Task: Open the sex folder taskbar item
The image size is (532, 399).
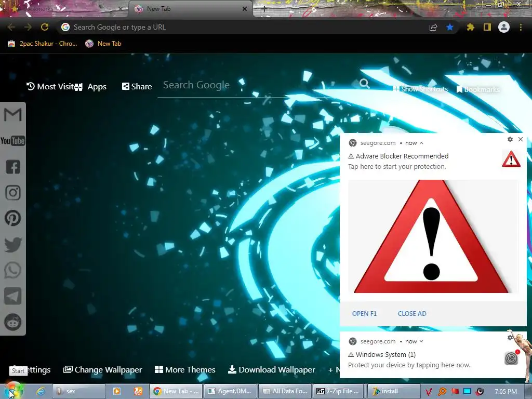Action: click(79, 391)
